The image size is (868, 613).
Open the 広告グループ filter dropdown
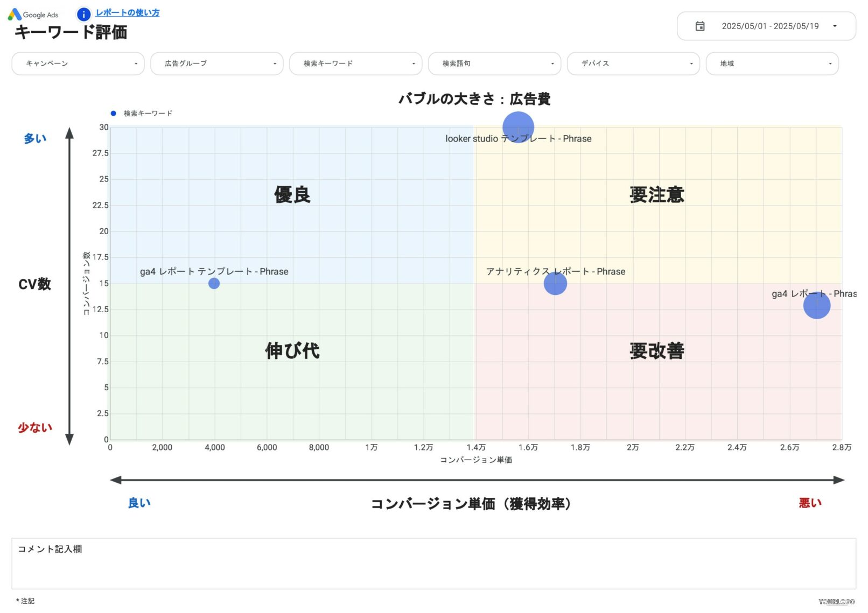[216, 64]
